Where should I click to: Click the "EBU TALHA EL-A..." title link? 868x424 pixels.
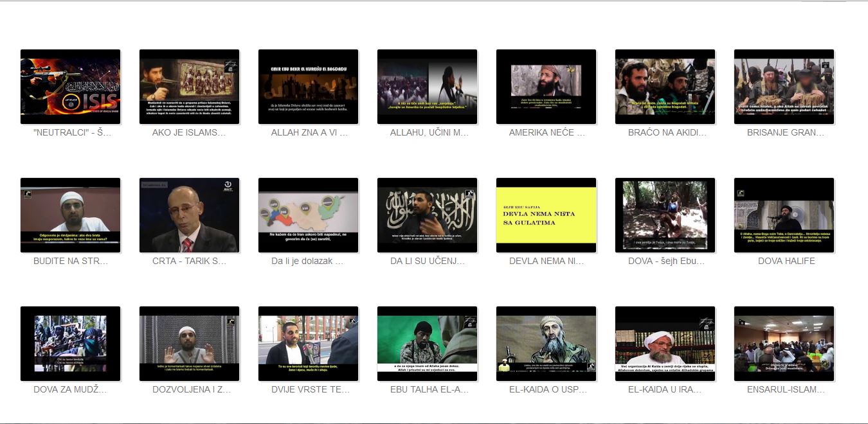(x=427, y=390)
